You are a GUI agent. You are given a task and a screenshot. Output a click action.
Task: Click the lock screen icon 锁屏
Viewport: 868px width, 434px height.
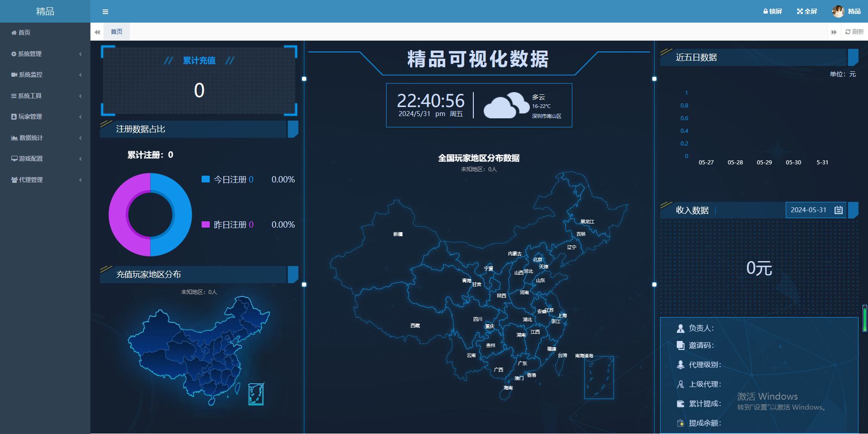766,11
